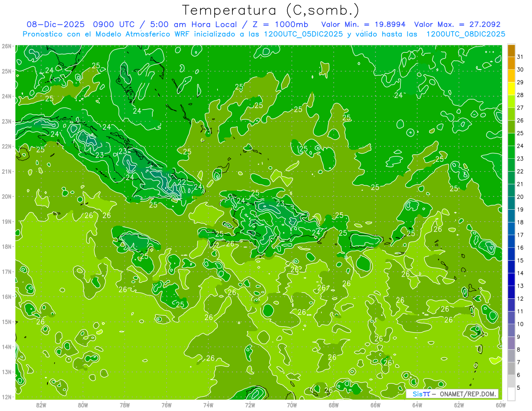532x411 pixels.
Task: Click the "SisPI" logo text
Action: pyautogui.click(x=421, y=394)
